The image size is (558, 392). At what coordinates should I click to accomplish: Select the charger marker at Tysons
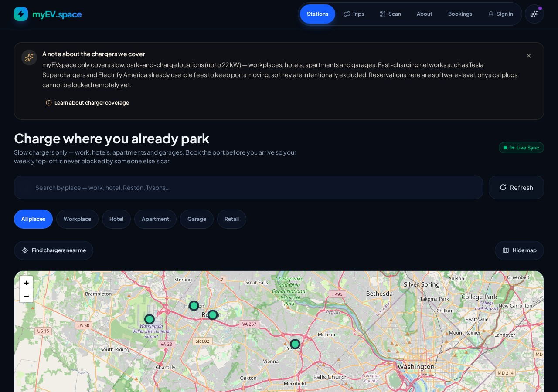(295, 344)
